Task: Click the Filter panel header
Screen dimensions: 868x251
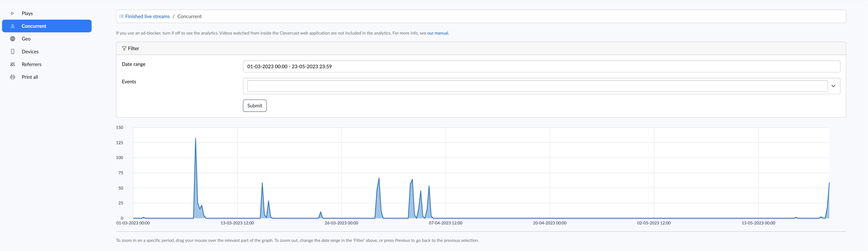Action: click(x=481, y=49)
